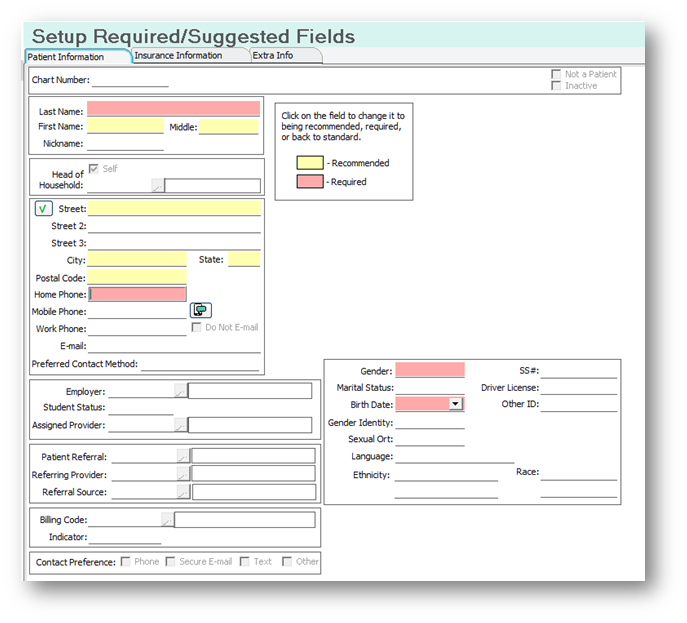Image resolution: width=687 pixels, height=623 pixels.
Task: Enable the Do Not E-mail checkbox
Action: [196, 327]
